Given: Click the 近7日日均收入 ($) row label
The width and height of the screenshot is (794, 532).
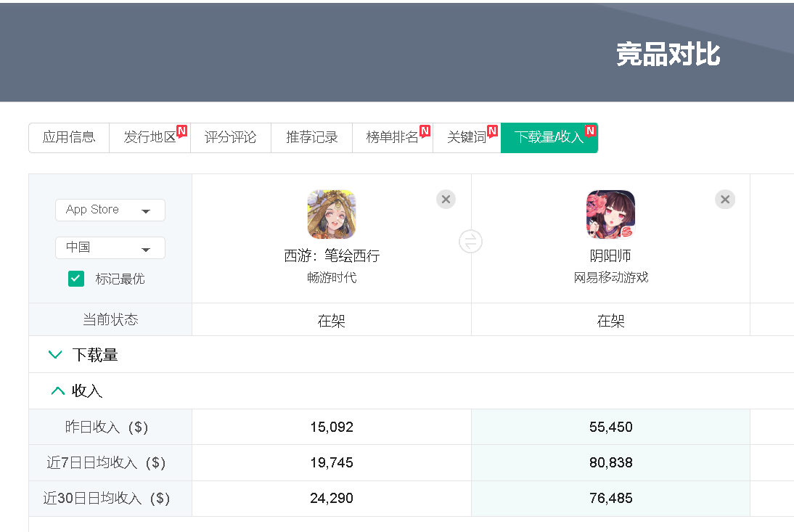Looking at the screenshot, I should point(107,462).
